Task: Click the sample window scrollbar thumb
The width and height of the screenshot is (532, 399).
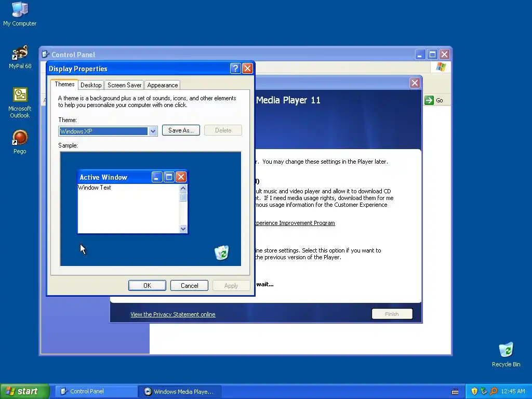Action: click(x=183, y=197)
